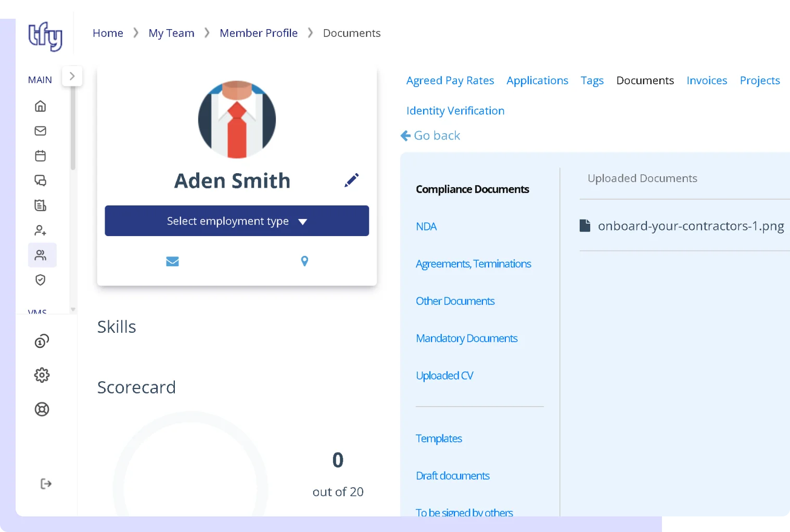The width and height of the screenshot is (790, 532).
Task: Switch to the Projects tab
Action: click(760, 81)
